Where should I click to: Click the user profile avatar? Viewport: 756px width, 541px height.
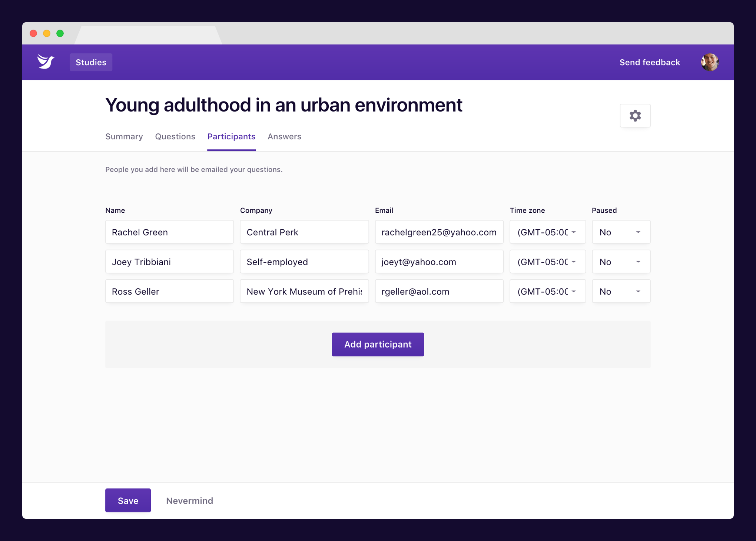(709, 62)
